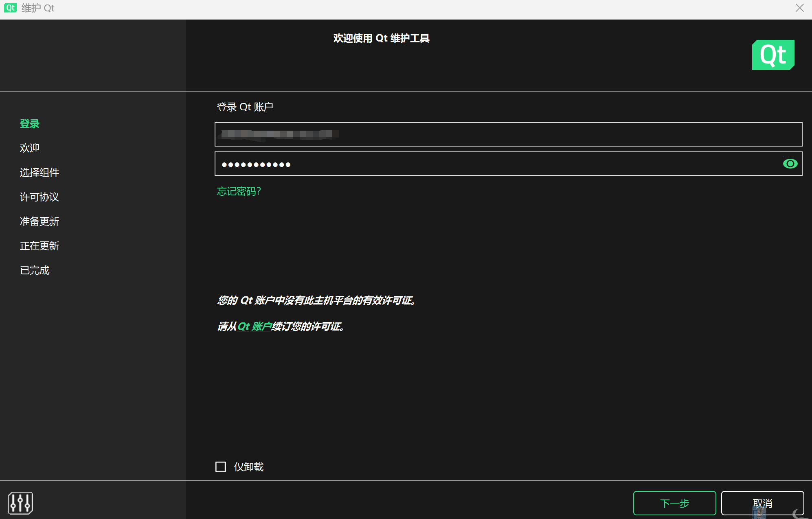Click the 仅卸载 label text
The width and height of the screenshot is (812, 519).
(249, 467)
